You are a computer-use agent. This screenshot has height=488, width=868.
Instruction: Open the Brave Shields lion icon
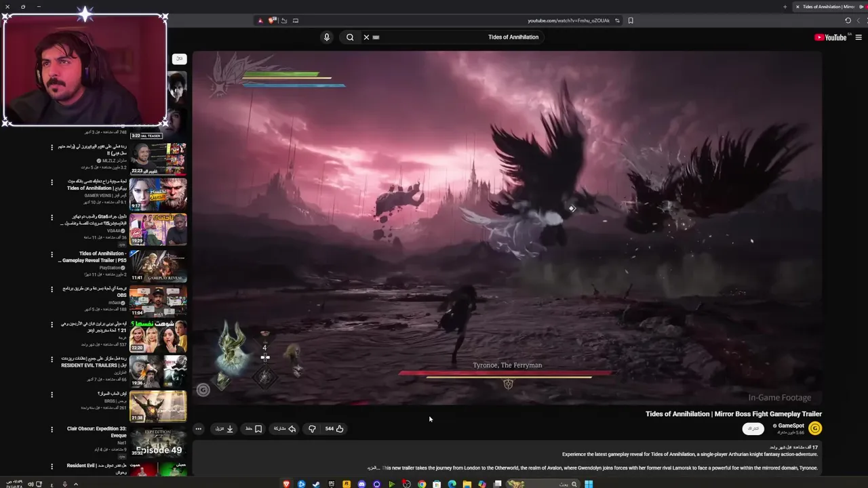[271, 20]
